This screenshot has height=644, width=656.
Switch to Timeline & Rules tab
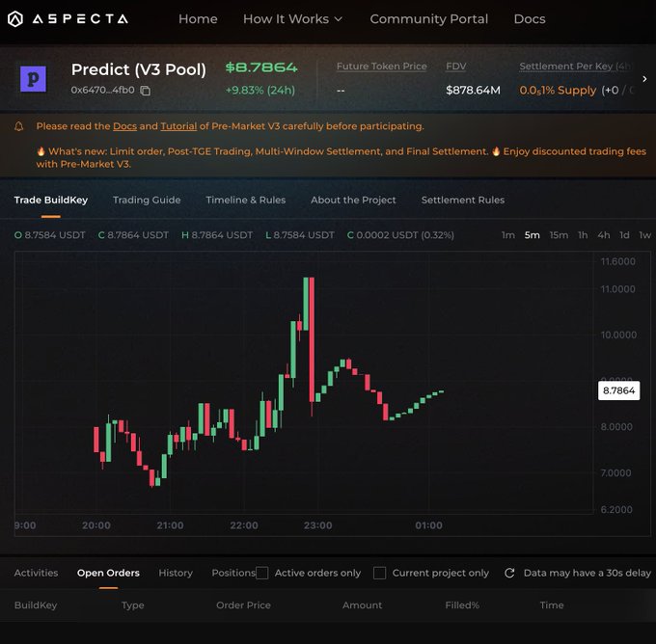pos(246,200)
